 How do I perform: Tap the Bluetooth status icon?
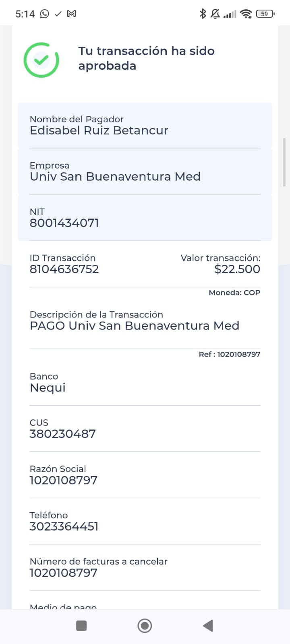coord(203,14)
